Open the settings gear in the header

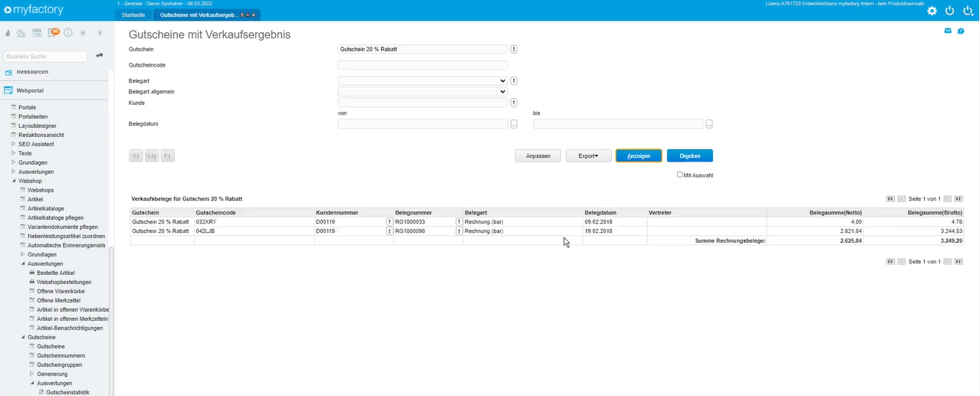[x=932, y=11]
